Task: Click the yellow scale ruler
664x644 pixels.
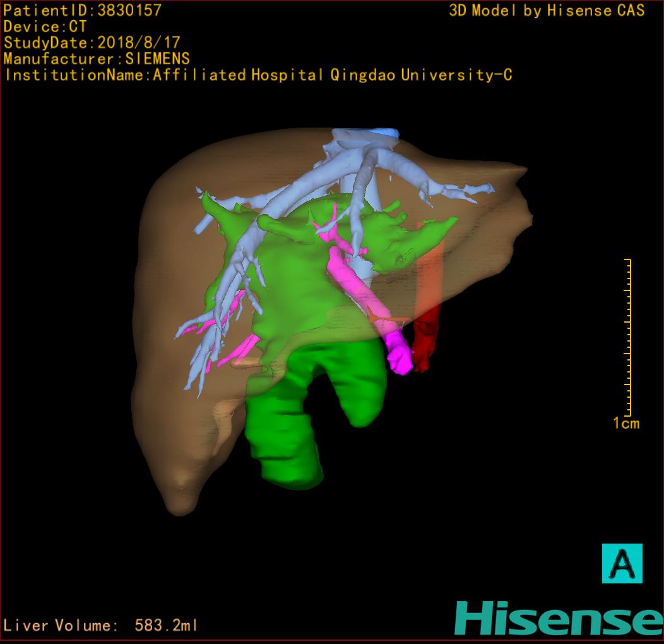Action: click(628, 337)
